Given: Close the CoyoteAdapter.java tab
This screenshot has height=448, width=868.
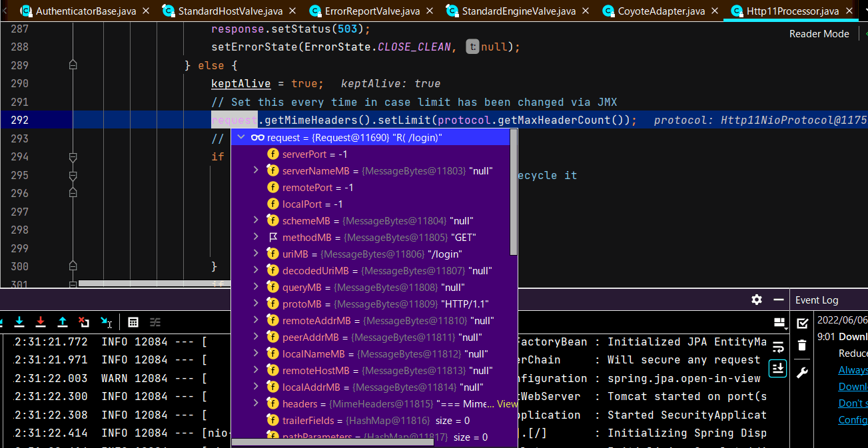Looking at the screenshot, I should coord(714,11).
